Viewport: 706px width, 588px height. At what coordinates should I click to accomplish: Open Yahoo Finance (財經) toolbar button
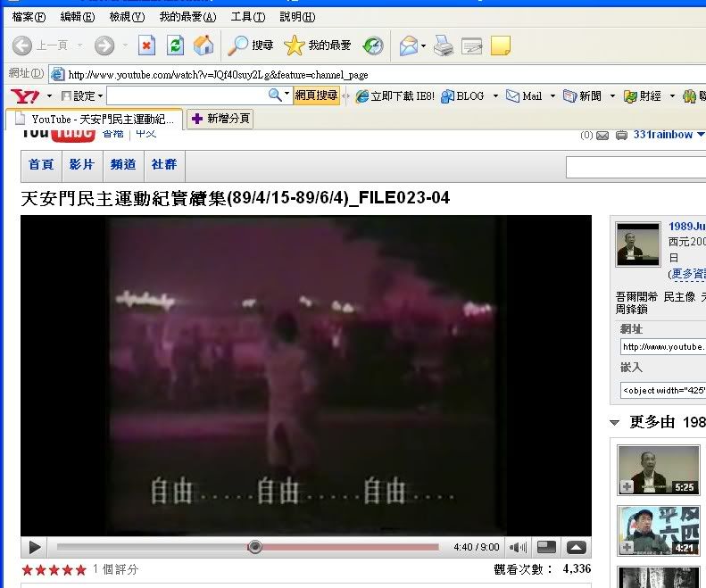point(643,95)
